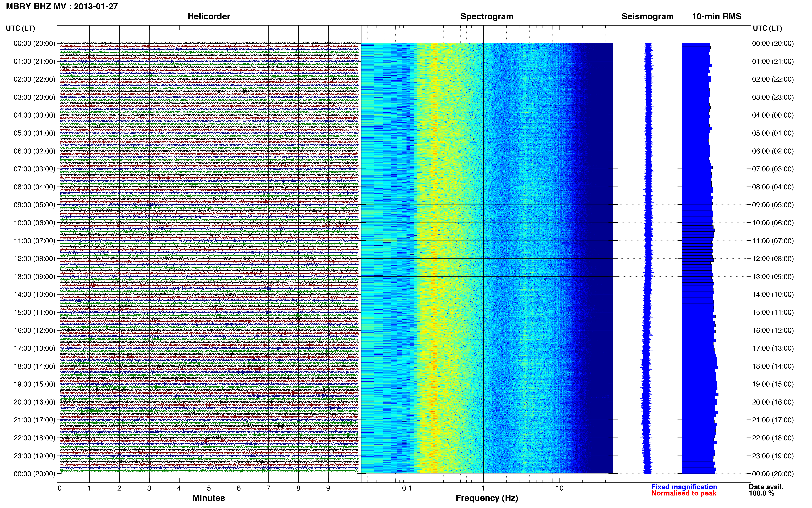Select the 'Spectrogram' panel heading

(487, 16)
